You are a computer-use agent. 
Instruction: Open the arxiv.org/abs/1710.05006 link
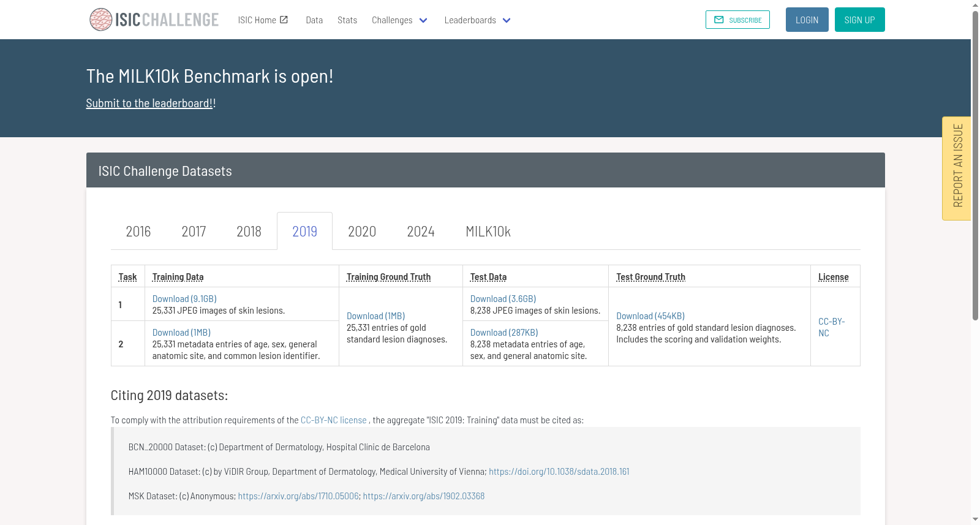[x=298, y=496]
